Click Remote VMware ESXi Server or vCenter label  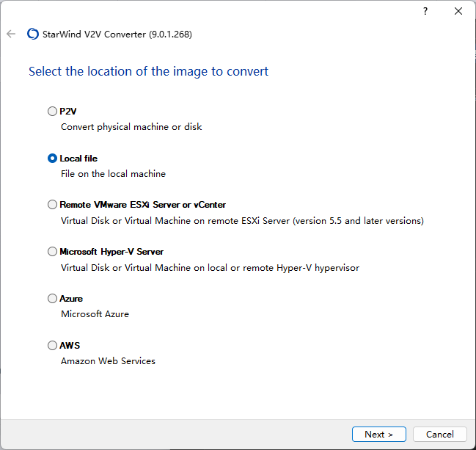tap(143, 205)
